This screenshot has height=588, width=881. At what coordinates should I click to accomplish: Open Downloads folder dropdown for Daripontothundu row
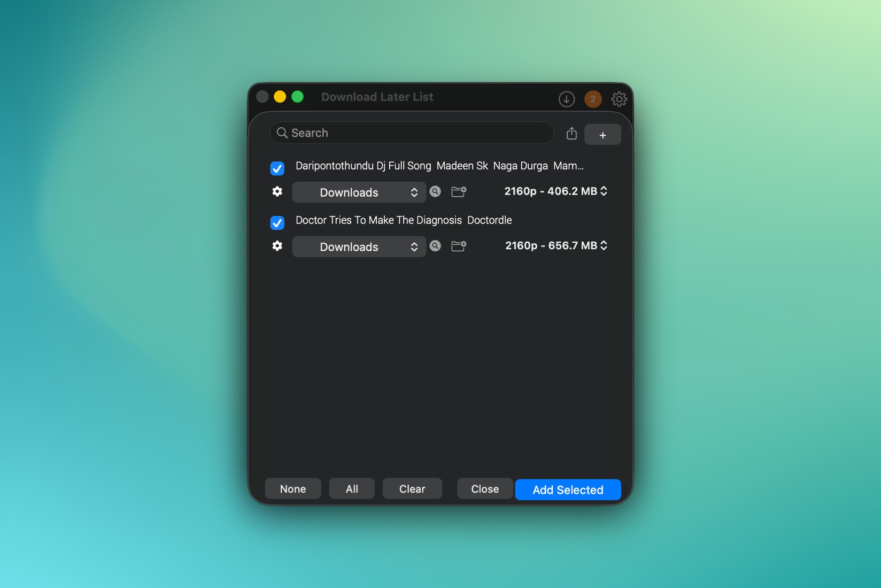coord(359,192)
